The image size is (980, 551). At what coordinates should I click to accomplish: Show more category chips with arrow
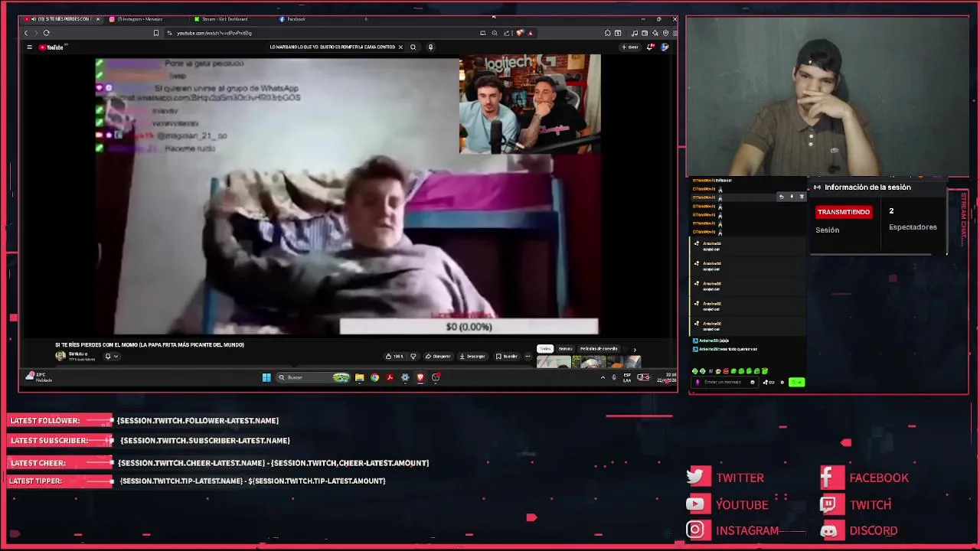point(634,350)
